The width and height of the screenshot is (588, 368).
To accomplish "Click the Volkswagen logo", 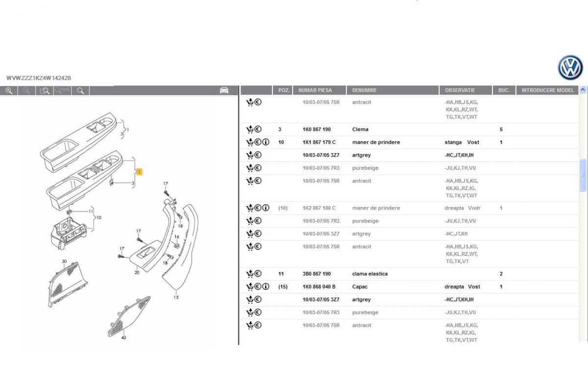I will click(x=570, y=68).
